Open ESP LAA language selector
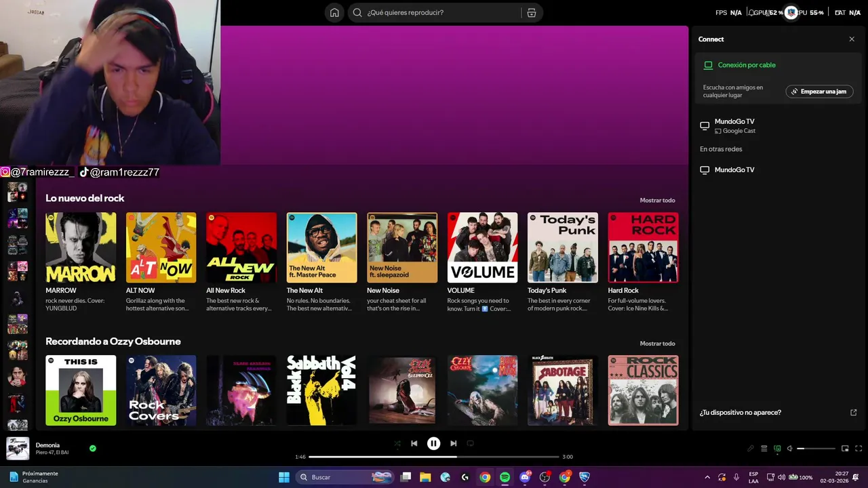 753,477
